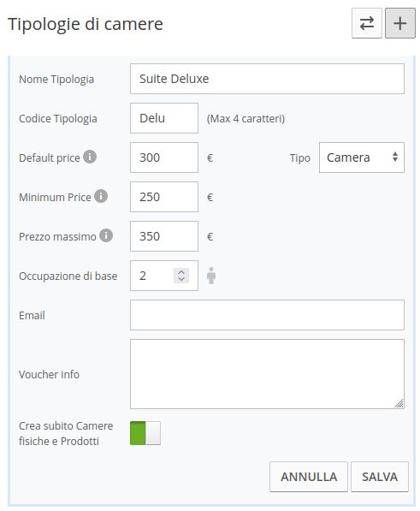Increase Occupazione di base with up arrow
Viewport: 420px width, 511px height.
pyautogui.click(x=181, y=272)
